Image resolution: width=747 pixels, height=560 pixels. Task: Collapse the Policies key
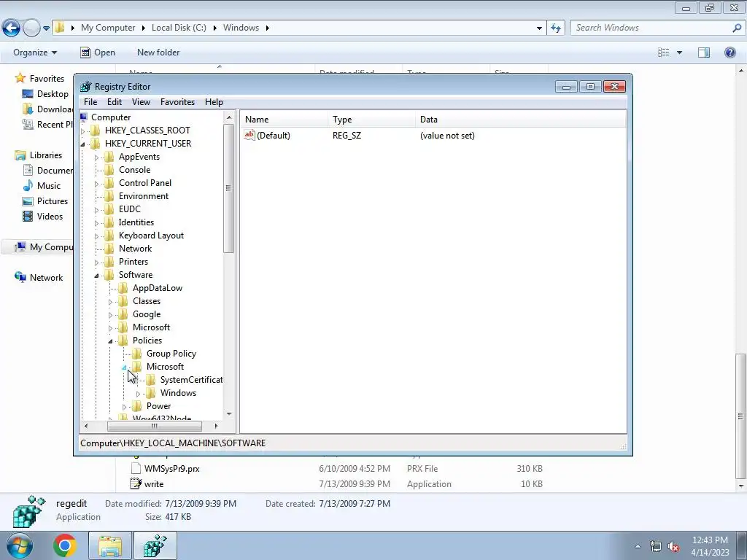click(111, 341)
